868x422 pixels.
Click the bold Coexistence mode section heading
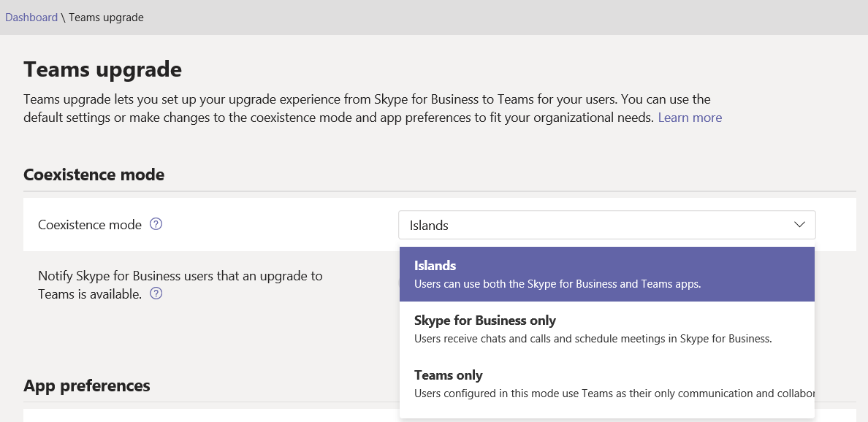(94, 174)
